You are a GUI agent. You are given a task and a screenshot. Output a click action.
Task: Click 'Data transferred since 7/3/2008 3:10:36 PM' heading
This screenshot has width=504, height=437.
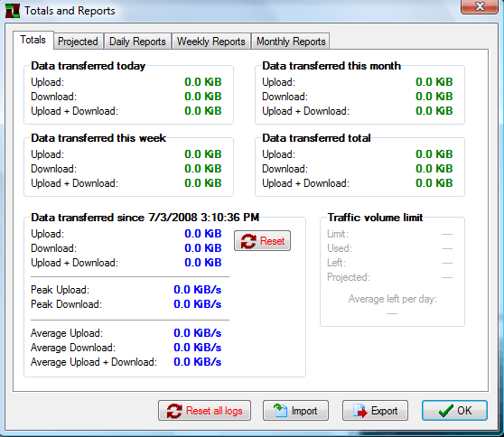click(x=145, y=218)
